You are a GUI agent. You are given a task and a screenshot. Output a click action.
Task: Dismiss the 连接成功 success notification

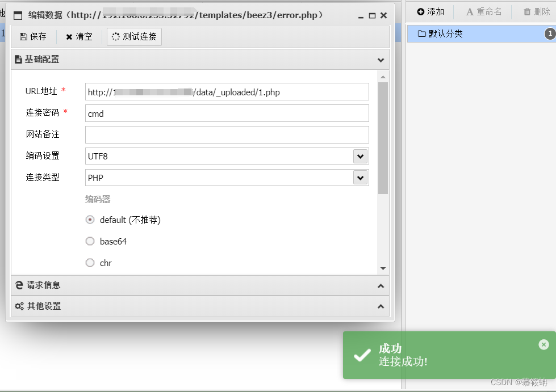(544, 344)
